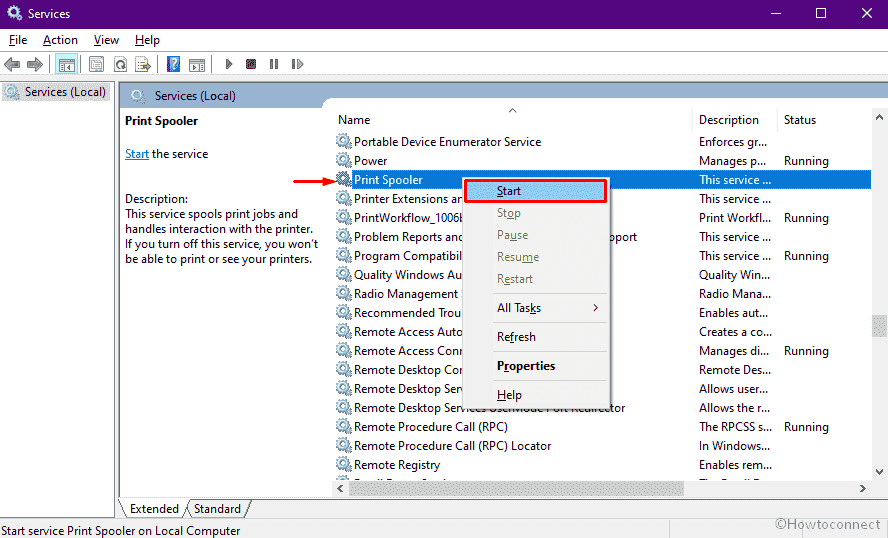The image size is (888, 538).
Task: Click the Services app icon in title bar
Action: pyautogui.click(x=14, y=13)
